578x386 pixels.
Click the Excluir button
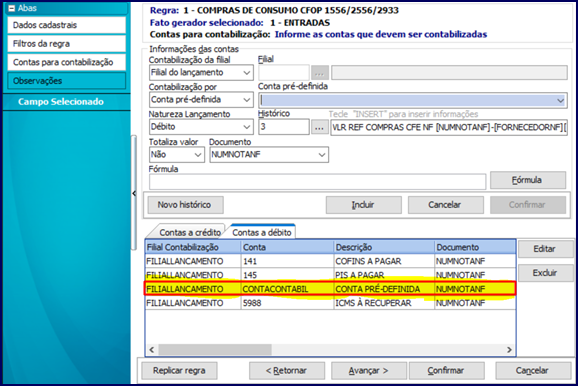pyautogui.click(x=545, y=273)
